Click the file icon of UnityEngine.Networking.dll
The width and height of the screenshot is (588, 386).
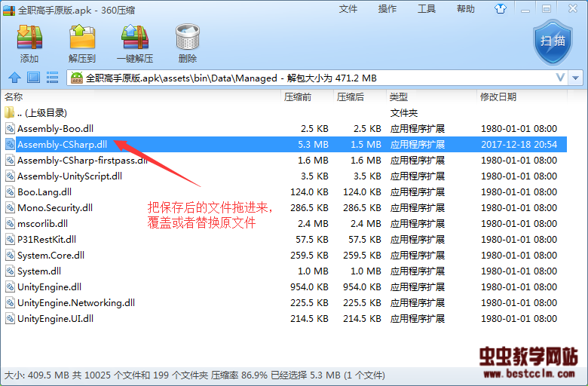pyautogui.click(x=10, y=303)
